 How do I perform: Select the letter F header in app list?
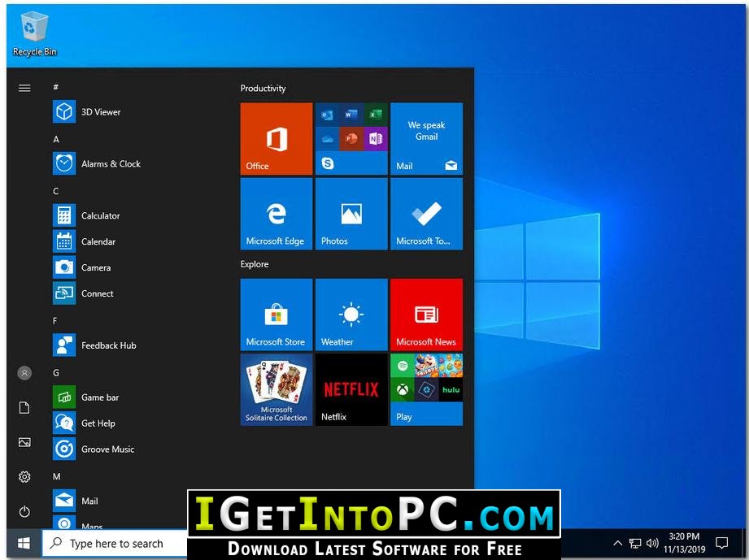(x=55, y=321)
